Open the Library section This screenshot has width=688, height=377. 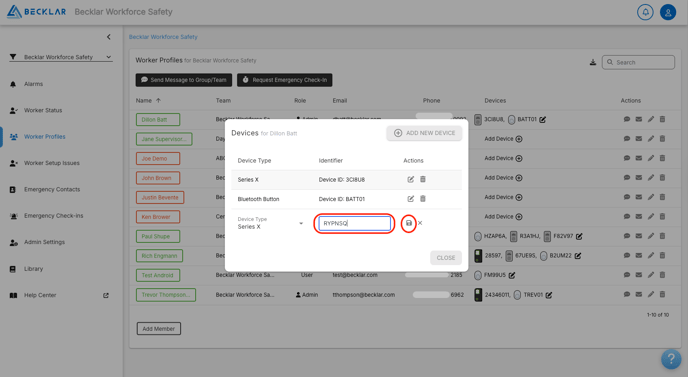[33, 269]
